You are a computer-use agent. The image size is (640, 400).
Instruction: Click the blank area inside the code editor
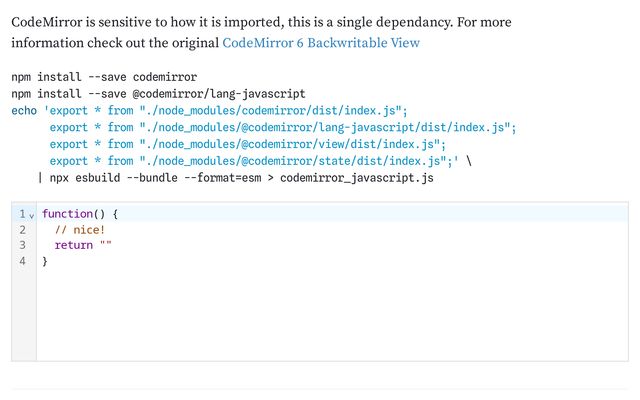(332, 314)
